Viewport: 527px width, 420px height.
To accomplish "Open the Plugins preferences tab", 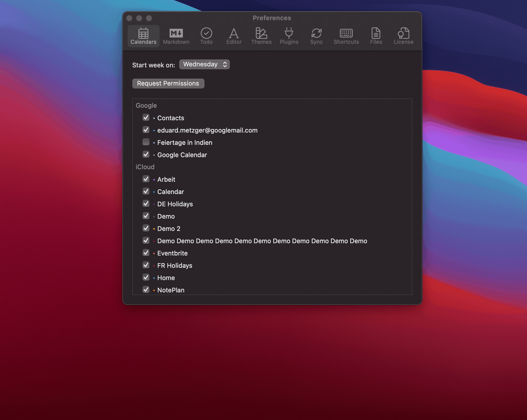I will tap(289, 36).
